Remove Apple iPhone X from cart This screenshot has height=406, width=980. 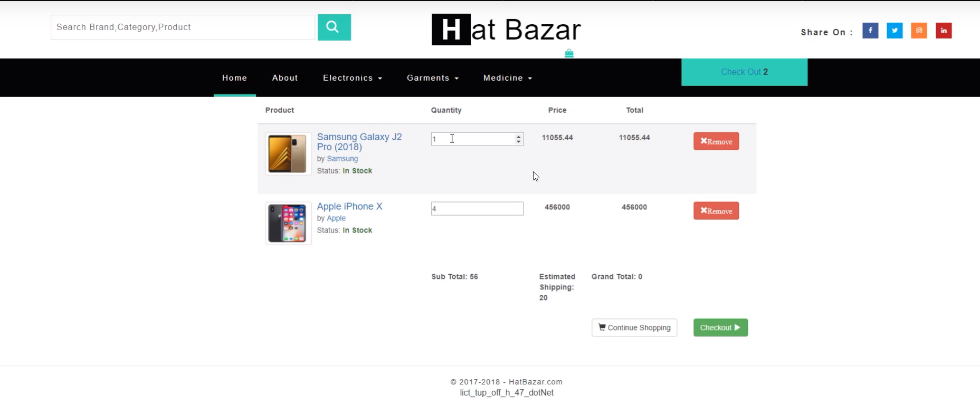[716, 211]
